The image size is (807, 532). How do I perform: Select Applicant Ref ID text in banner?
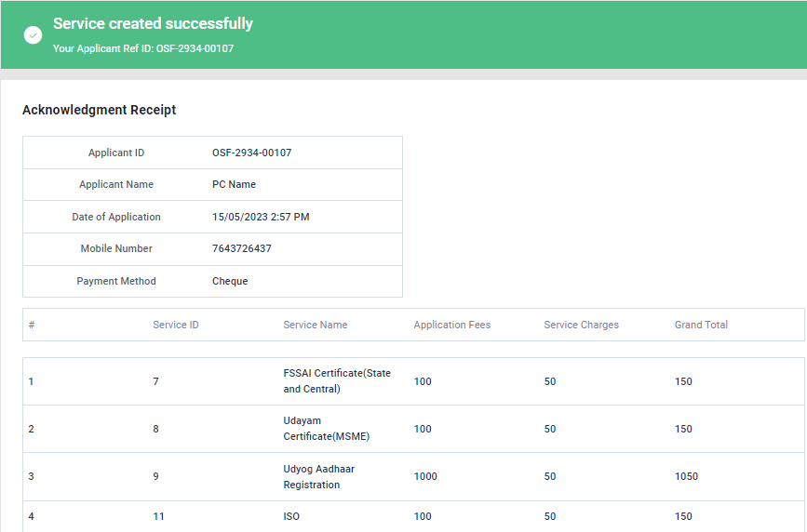(x=143, y=48)
